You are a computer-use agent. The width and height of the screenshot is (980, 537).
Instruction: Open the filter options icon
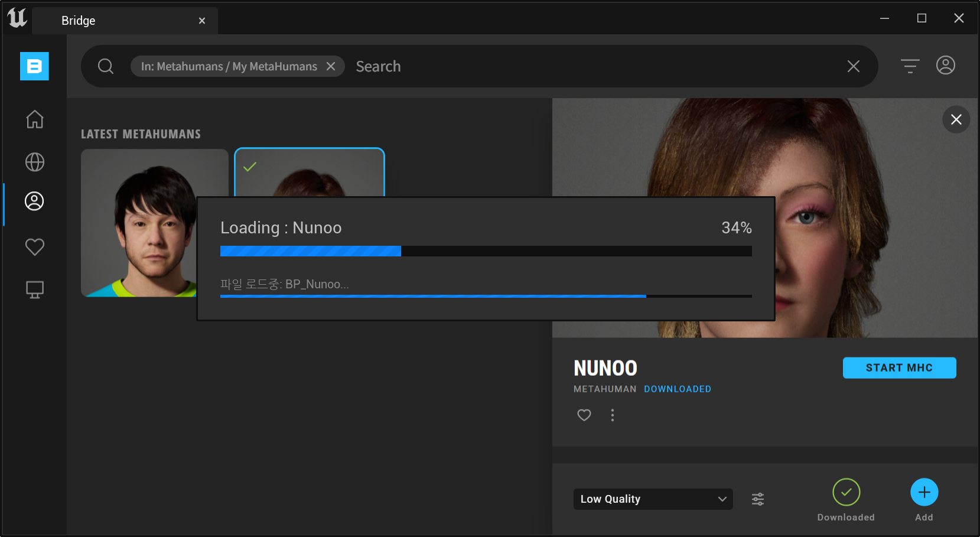910,66
